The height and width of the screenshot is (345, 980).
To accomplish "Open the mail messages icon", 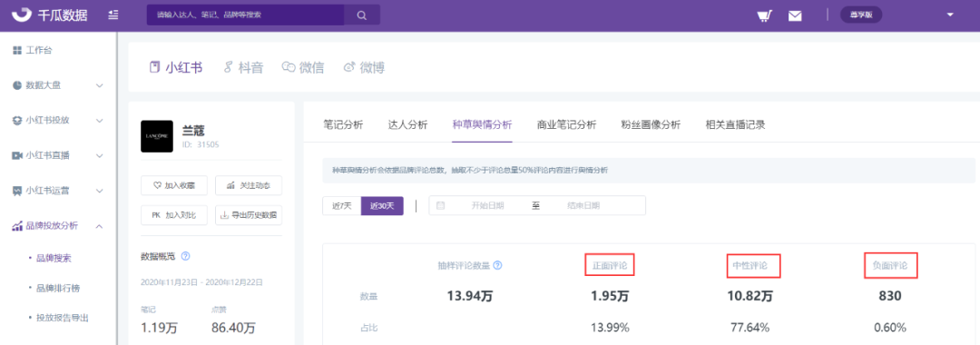I will click(795, 15).
